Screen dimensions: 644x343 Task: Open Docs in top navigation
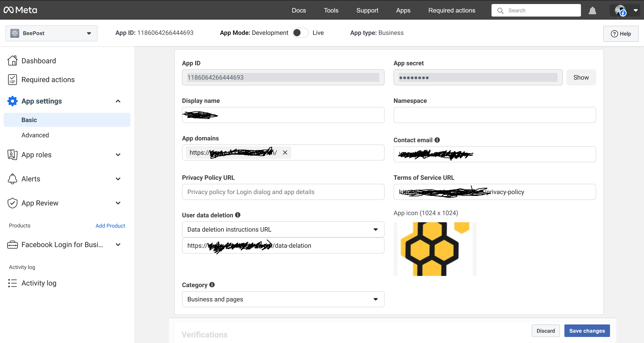[299, 10]
